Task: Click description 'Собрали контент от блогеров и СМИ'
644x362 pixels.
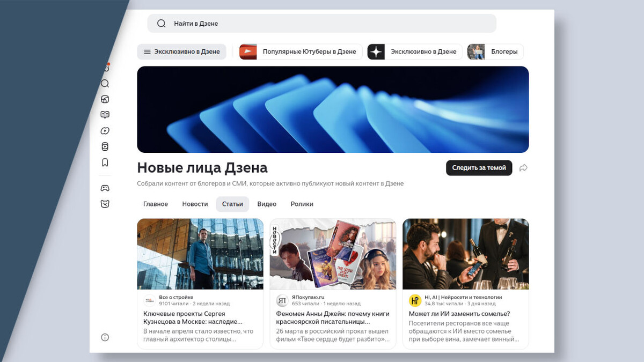Action: pos(270,183)
